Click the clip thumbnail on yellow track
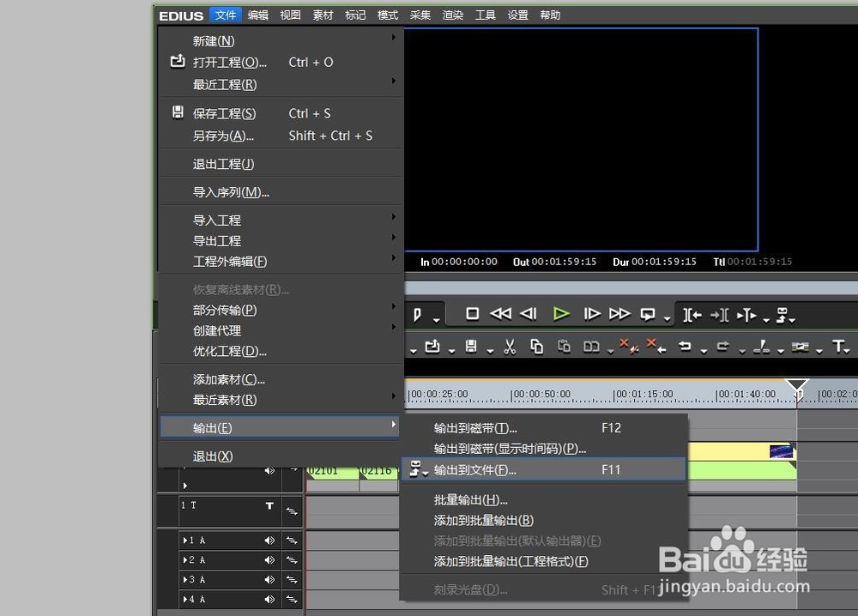 [x=782, y=451]
